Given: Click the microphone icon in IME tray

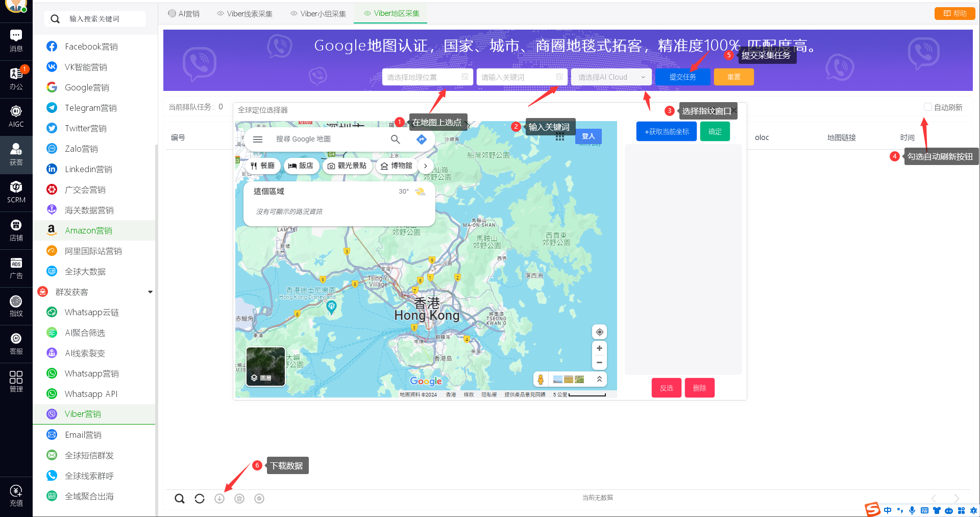Looking at the screenshot, I should click(x=912, y=510).
